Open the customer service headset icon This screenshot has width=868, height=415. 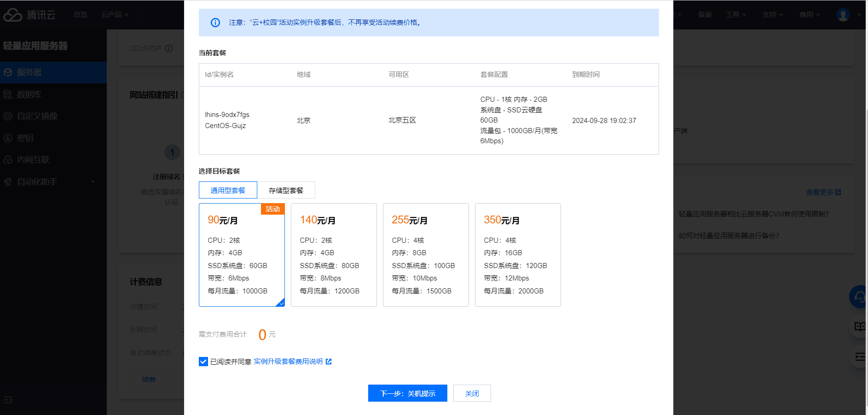858,297
